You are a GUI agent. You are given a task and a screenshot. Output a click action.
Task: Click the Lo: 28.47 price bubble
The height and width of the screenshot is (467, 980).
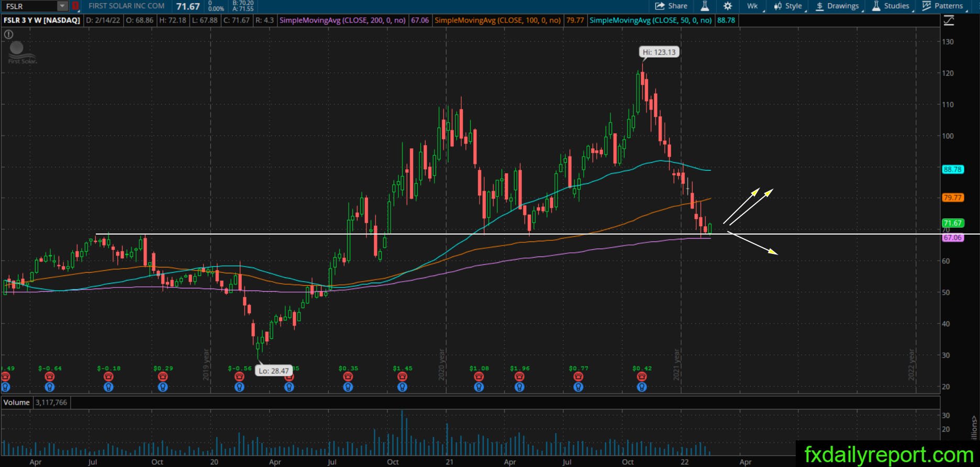[274, 371]
